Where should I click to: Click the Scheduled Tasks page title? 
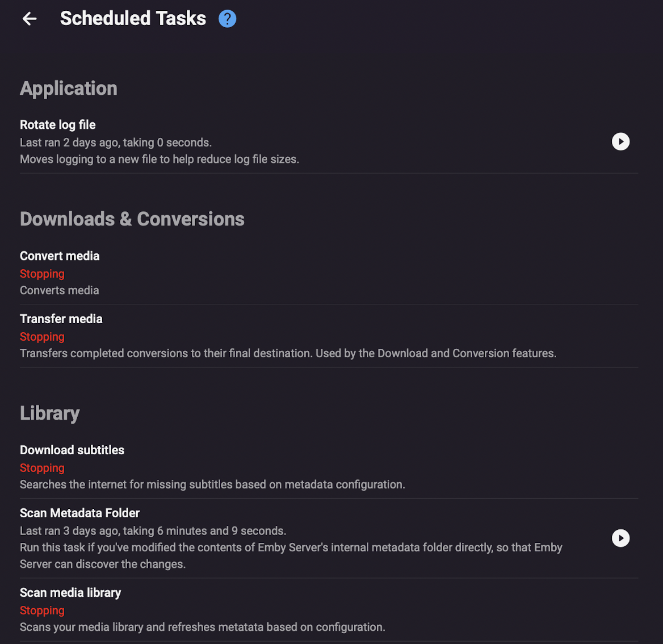click(x=133, y=18)
